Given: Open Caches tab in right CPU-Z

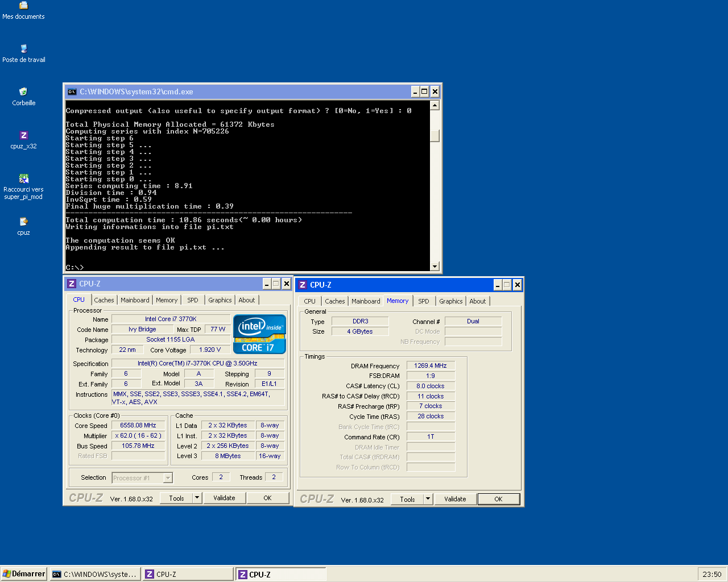Looking at the screenshot, I should point(335,301).
